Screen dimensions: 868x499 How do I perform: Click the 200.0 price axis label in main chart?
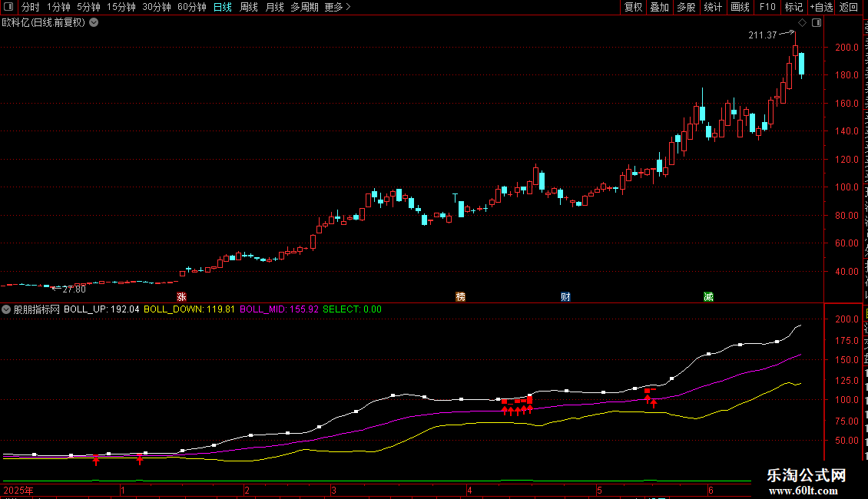coord(847,48)
